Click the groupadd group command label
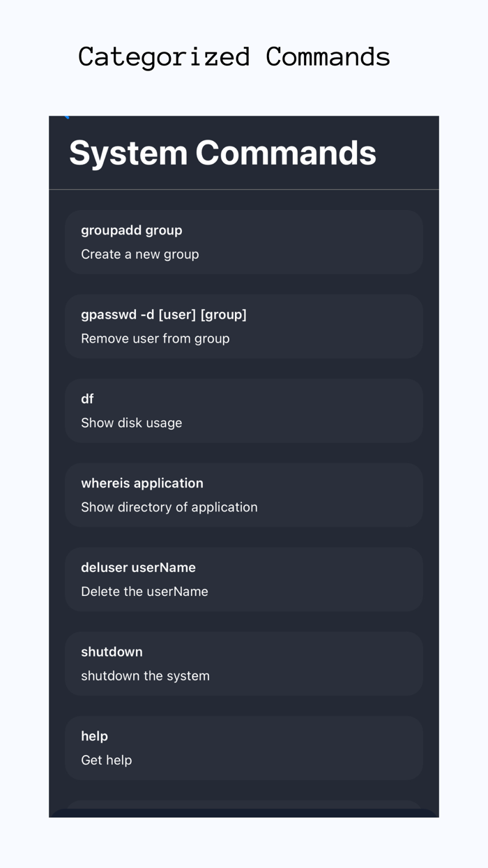 click(x=132, y=230)
